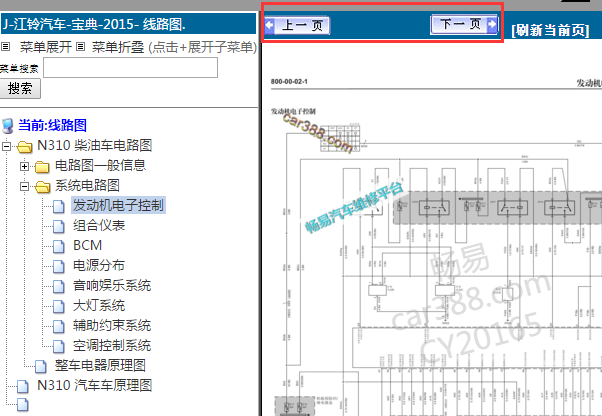
Task: Go to the previous page (上一页)
Action: point(297,26)
